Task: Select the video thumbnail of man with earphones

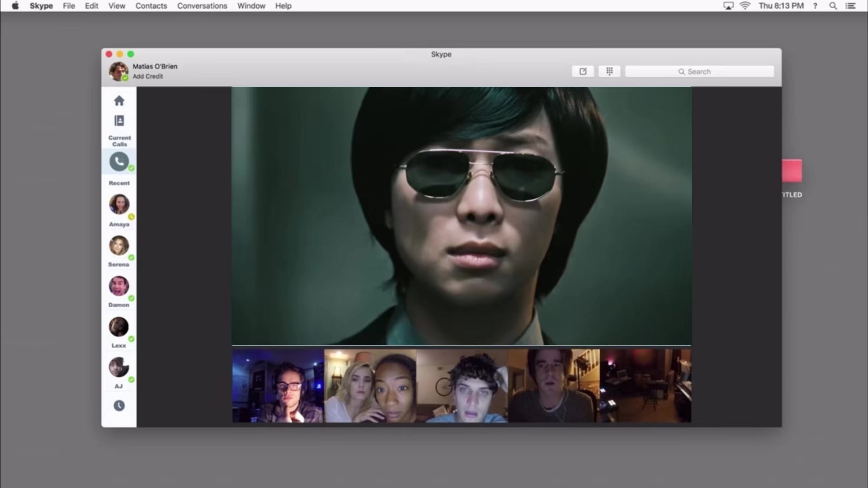Action: [554, 385]
